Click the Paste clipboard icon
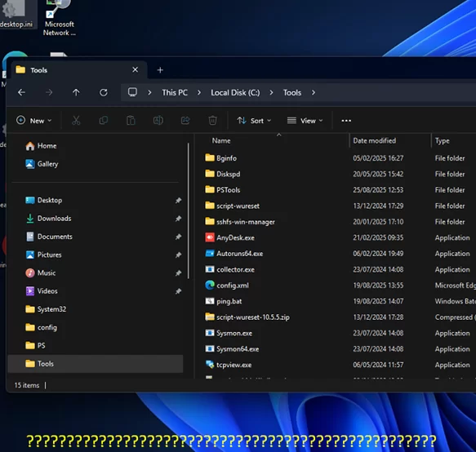Viewport: 476px width, 452px height. 131,121
